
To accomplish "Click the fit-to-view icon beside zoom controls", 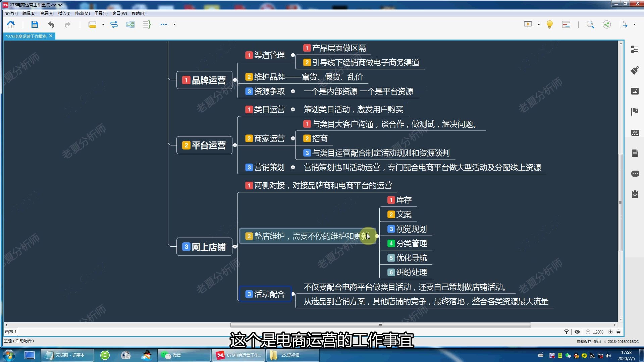I will (x=619, y=332).
